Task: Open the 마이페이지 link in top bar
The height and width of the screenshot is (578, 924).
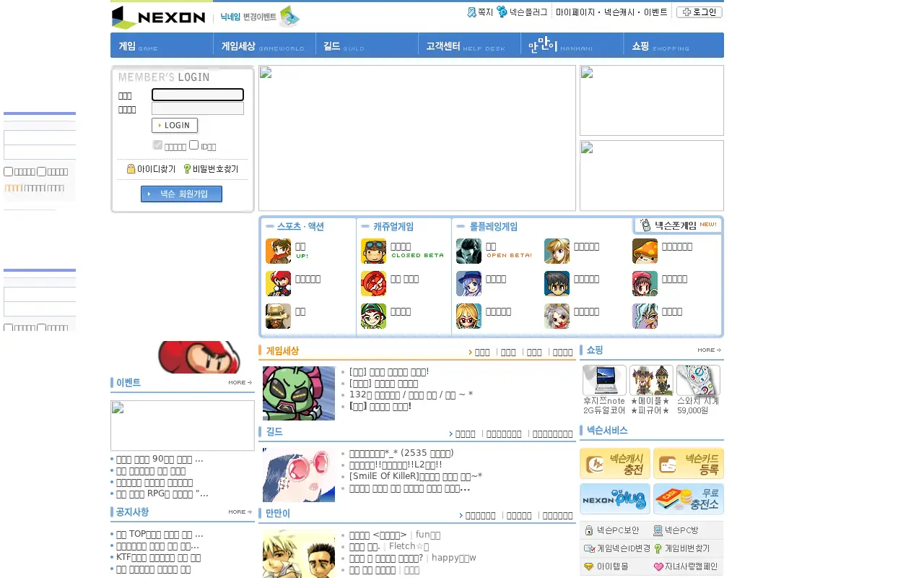Action: (x=576, y=12)
